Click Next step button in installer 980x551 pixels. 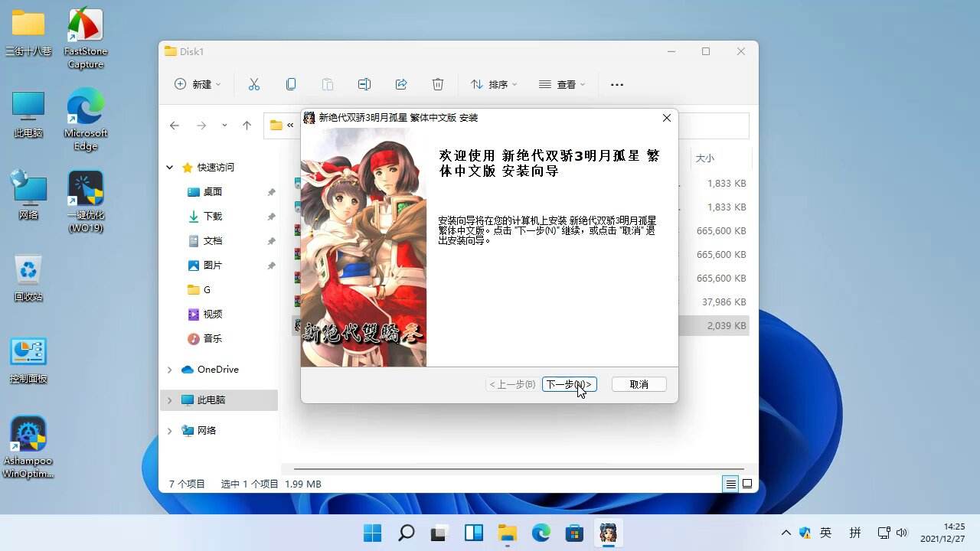click(x=569, y=384)
